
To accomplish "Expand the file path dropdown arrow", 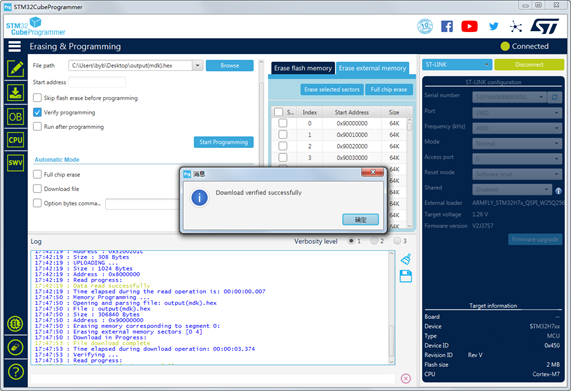I will tap(197, 66).
